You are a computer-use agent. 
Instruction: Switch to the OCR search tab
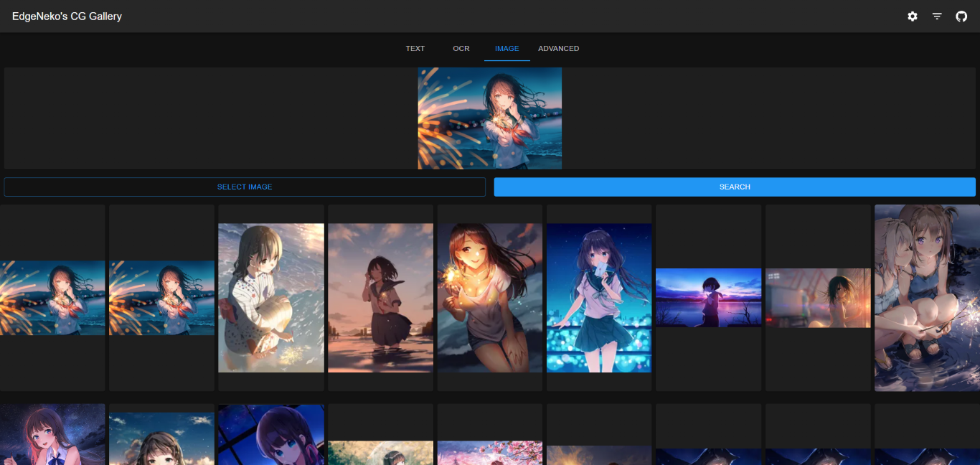[x=461, y=49]
